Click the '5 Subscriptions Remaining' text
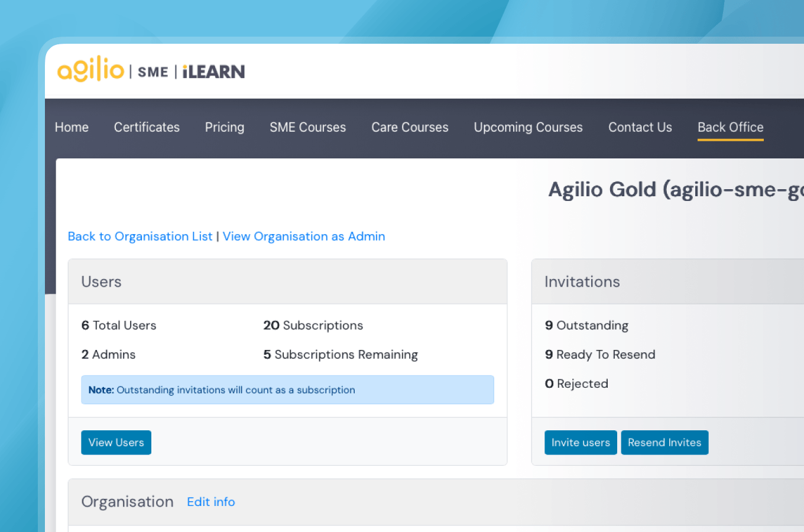 341,354
